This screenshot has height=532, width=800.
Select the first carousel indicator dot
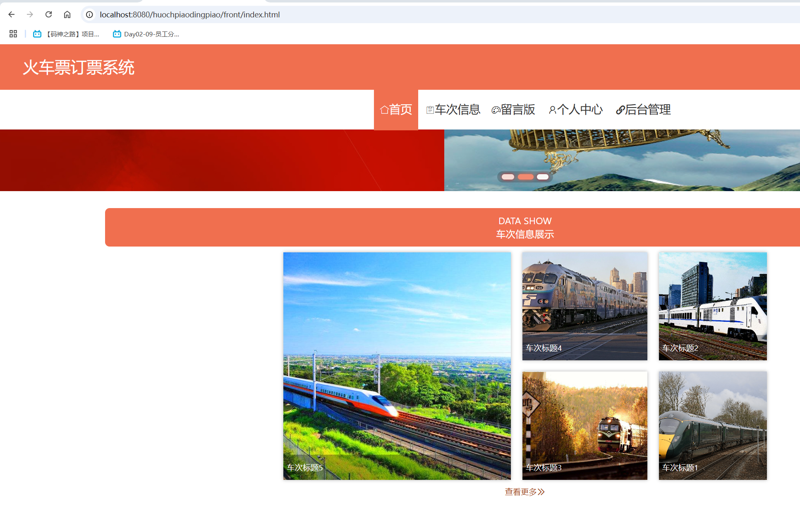click(508, 177)
